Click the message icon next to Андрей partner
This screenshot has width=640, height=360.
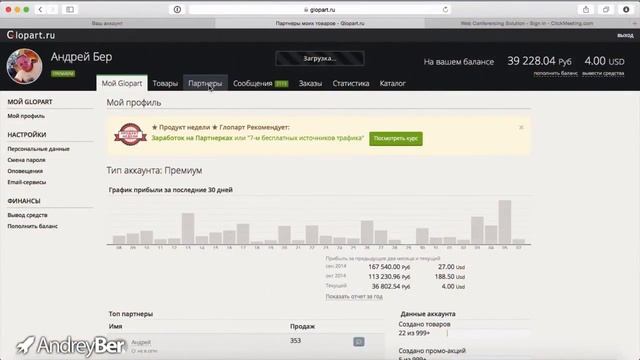[359, 342]
